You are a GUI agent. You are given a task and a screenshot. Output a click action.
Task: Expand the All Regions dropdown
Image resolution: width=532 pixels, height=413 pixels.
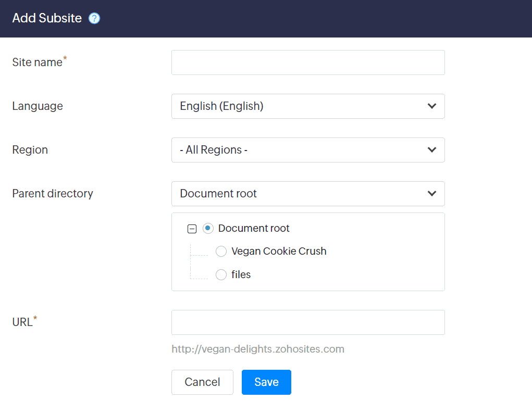click(x=307, y=150)
